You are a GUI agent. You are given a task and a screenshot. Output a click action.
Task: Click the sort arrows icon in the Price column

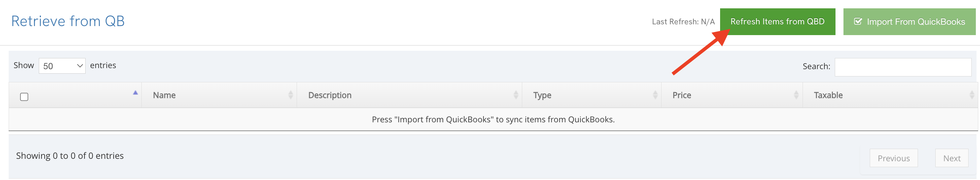coord(796,95)
